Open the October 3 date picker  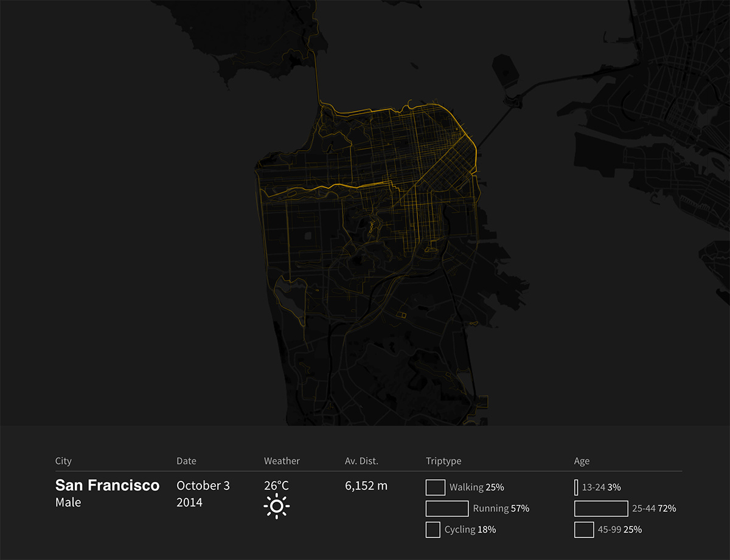tap(203, 486)
